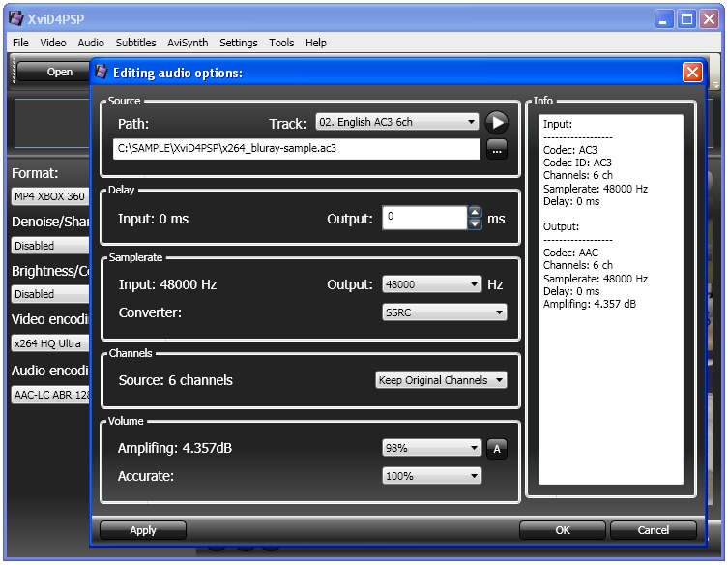Click the Apply button
Viewport: 728px width, 565px height.
(x=143, y=530)
